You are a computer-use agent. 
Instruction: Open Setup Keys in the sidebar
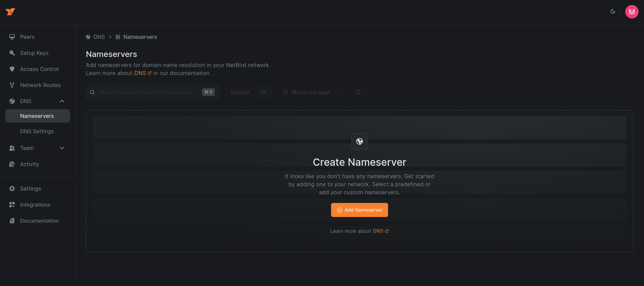click(x=34, y=53)
